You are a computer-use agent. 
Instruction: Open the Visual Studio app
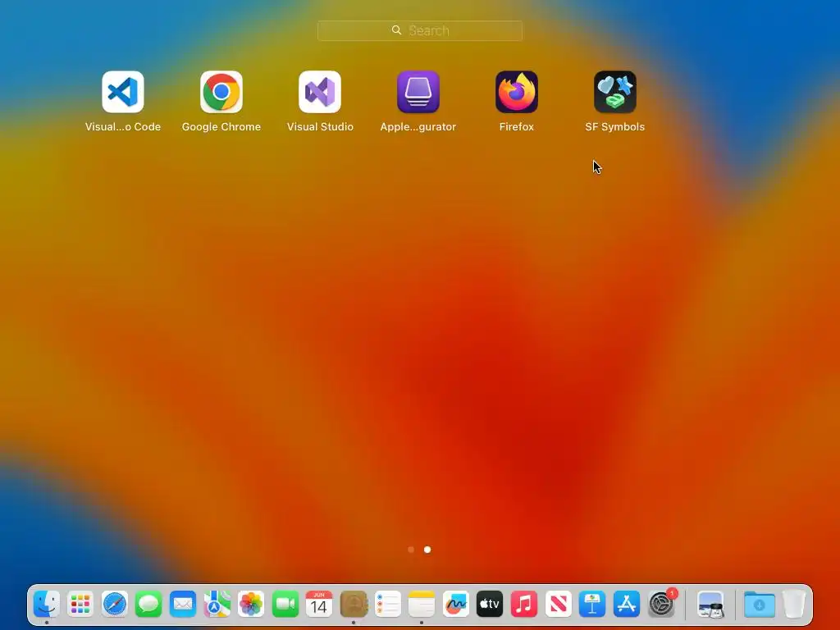pos(320,92)
